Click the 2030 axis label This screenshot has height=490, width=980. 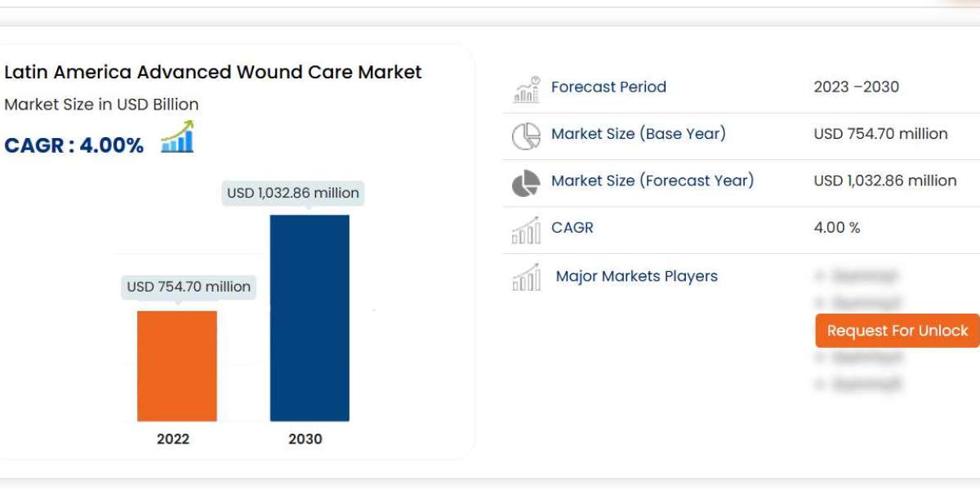305,439
